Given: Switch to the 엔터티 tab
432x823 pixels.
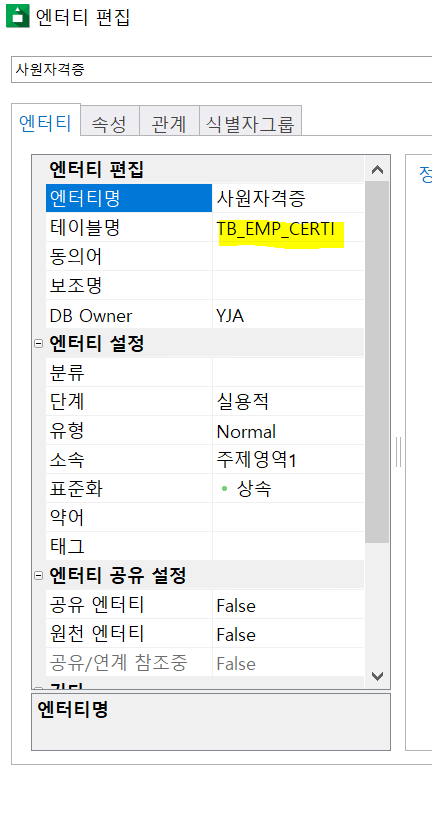Looking at the screenshot, I should [46, 120].
